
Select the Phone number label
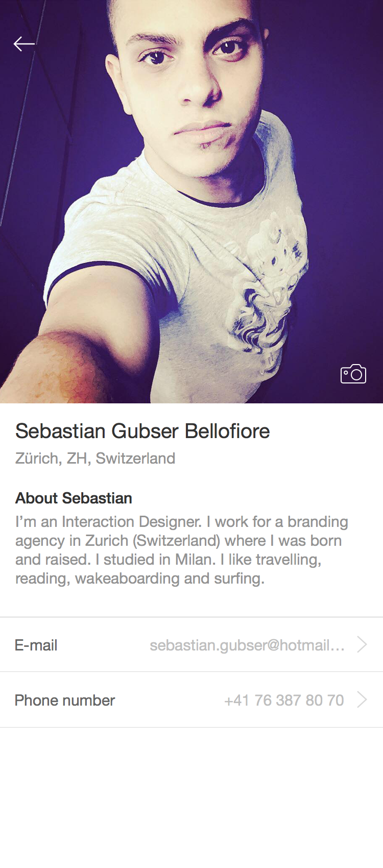(x=65, y=701)
